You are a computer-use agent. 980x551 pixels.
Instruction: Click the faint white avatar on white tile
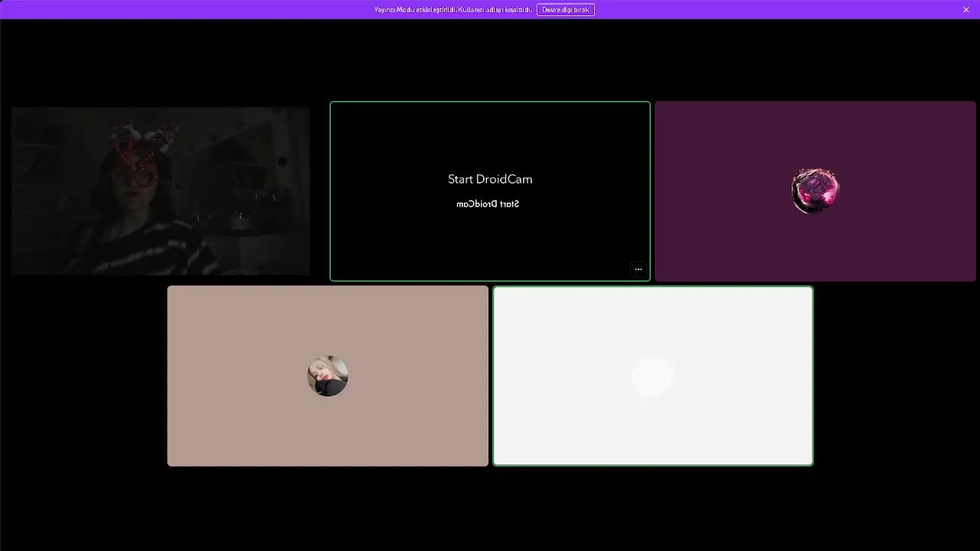point(653,376)
